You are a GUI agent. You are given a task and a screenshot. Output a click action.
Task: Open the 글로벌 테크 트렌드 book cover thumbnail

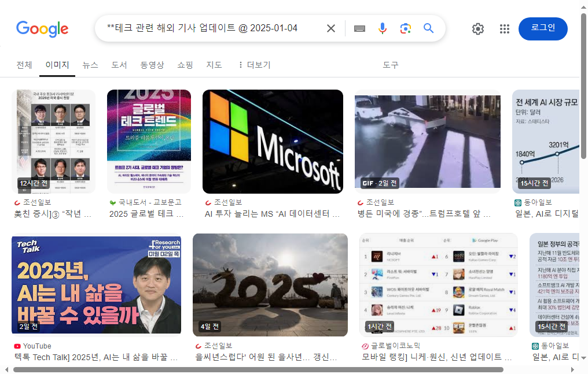[149, 142]
